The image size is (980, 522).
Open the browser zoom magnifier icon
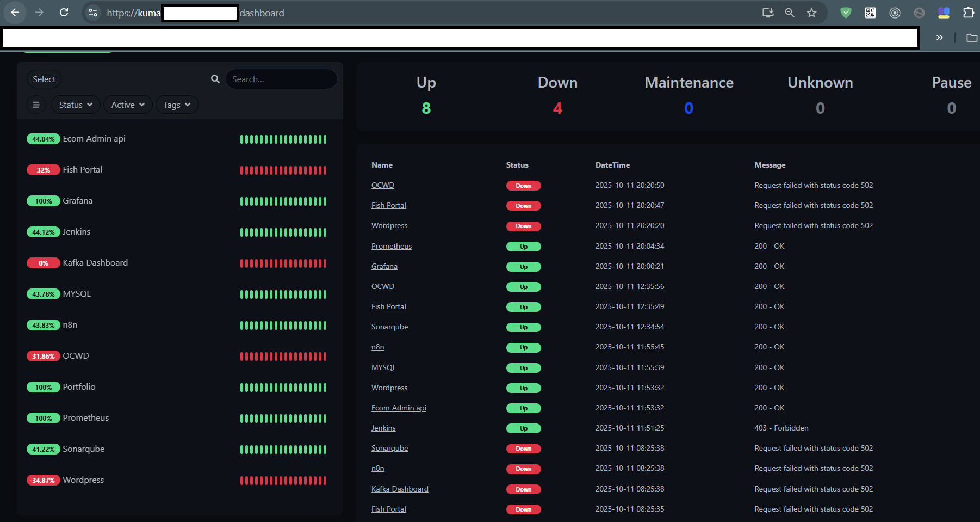click(x=790, y=13)
